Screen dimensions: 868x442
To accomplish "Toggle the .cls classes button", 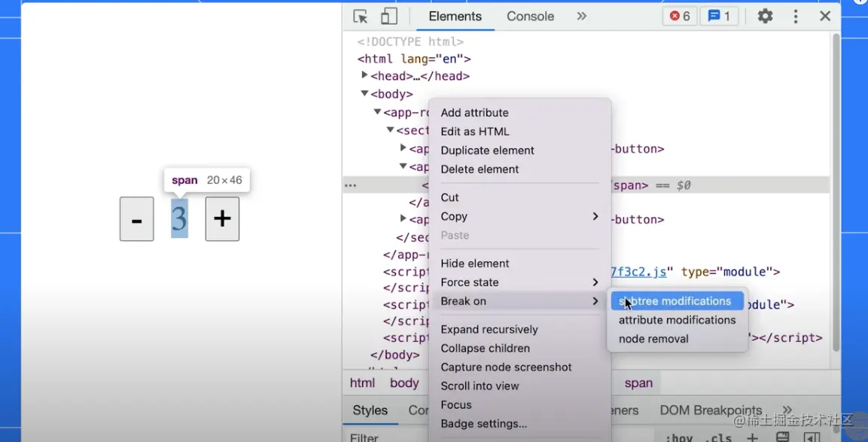I will (x=718, y=438).
